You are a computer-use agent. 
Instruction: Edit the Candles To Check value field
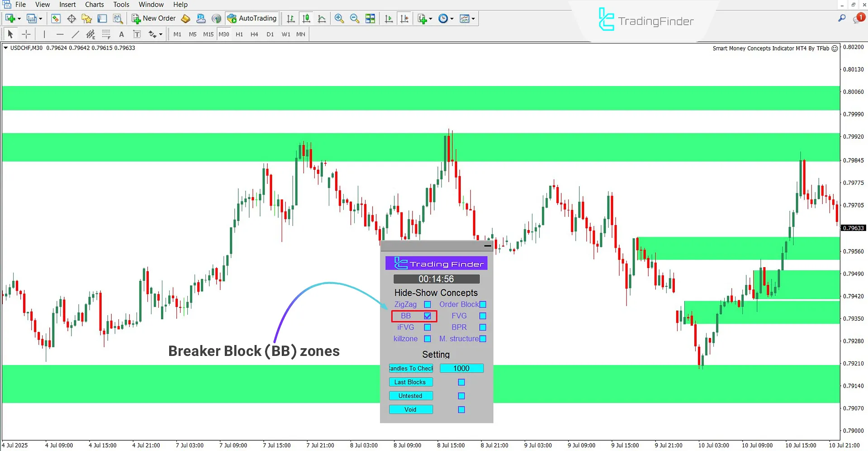tap(461, 368)
